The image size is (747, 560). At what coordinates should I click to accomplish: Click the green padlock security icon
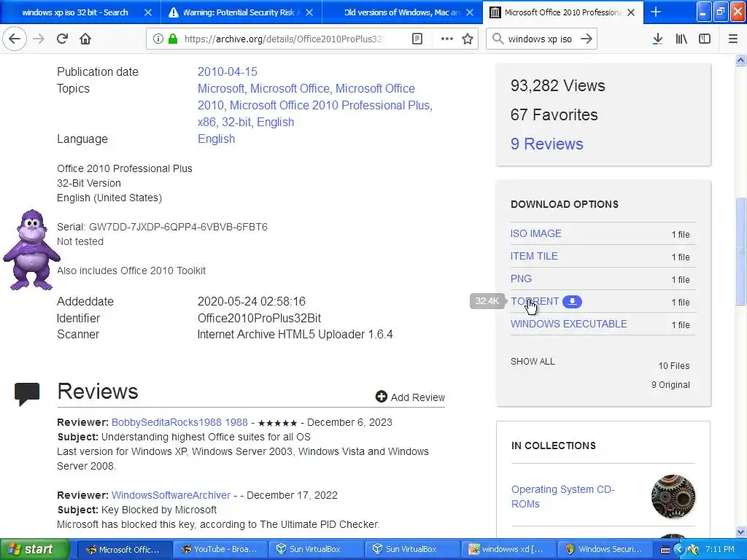pyautogui.click(x=173, y=39)
